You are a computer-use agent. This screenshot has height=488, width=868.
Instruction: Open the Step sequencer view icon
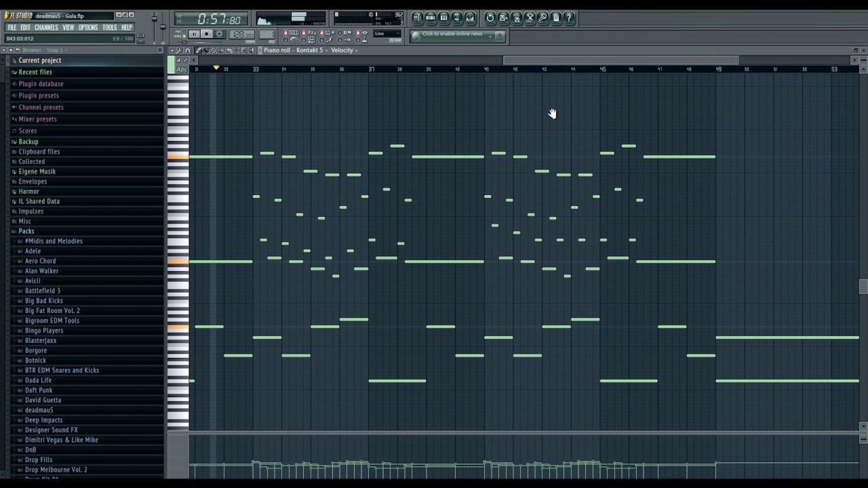click(x=431, y=18)
